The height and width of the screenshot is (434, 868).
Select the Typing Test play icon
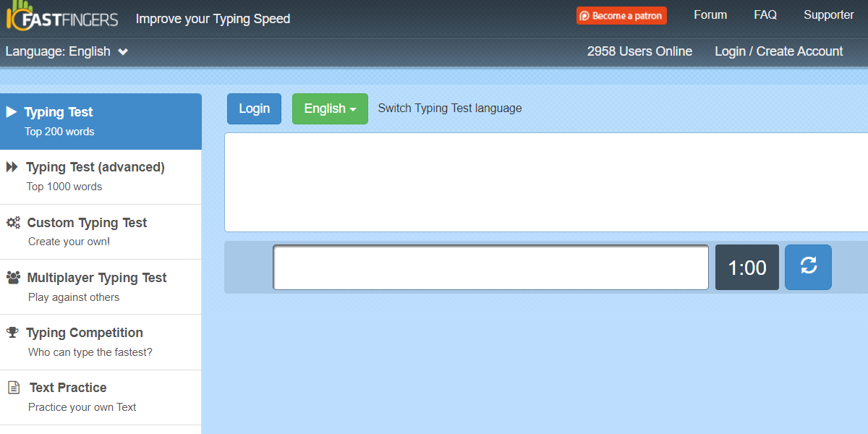[x=11, y=111]
